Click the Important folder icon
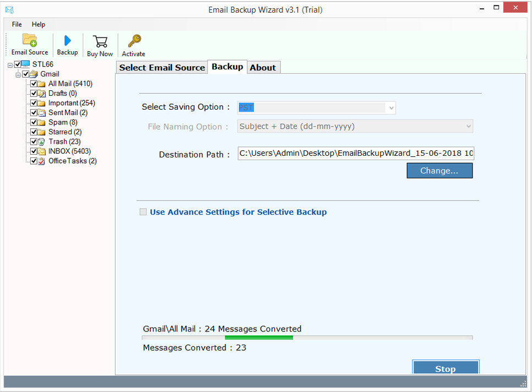 tap(41, 103)
